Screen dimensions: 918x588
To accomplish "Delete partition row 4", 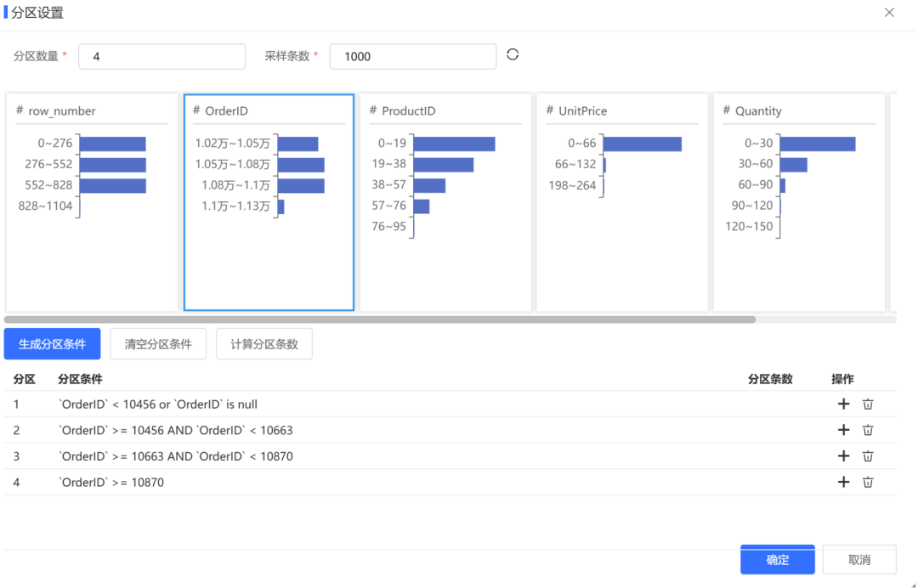I will tap(868, 482).
